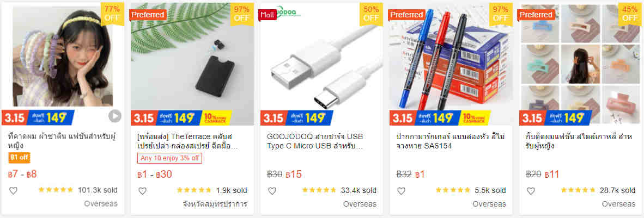Play the video on the headband product image
The width and height of the screenshot is (644, 218).
pyautogui.click(x=115, y=116)
